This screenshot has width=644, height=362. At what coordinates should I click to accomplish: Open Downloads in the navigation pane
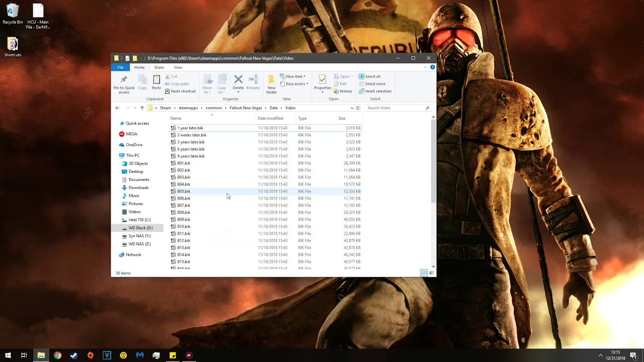pos(138,188)
